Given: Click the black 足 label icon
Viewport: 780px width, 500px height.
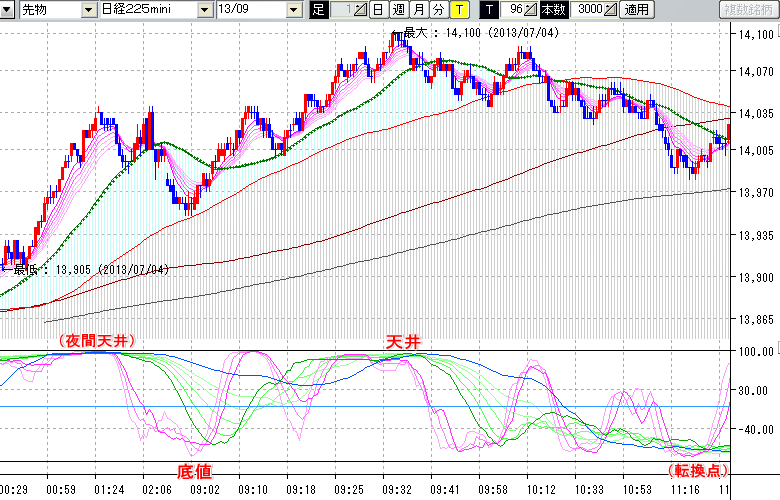Looking at the screenshot, I should pos(318,10).
